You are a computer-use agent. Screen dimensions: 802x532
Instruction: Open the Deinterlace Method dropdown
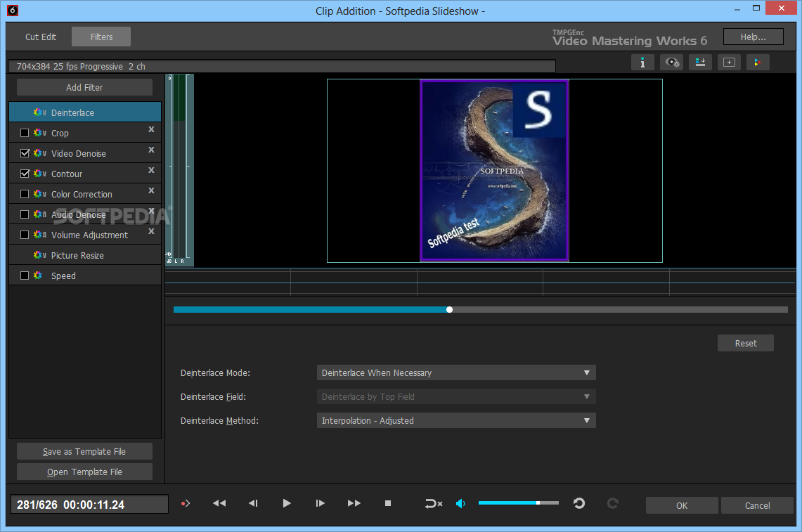pyautogui.click(x=456, y=421)
